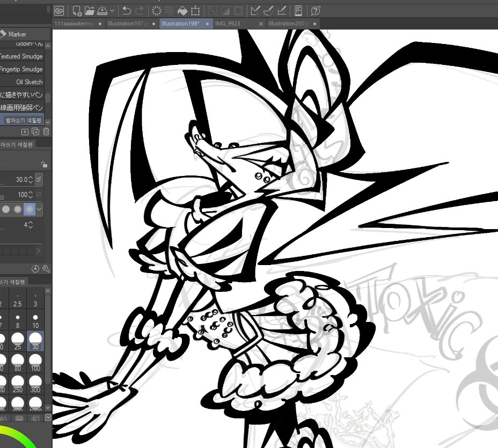Screen dimensions: 498x448
Task: Select brush size preset 250
Action: pyautogui.click(x=18, y=384)
